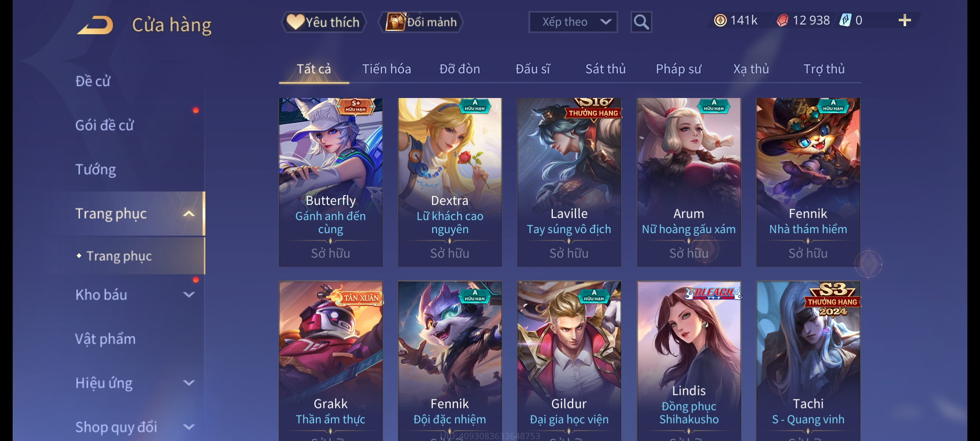Screen dimensions: 980x441
Task: Go to Gói đề cử section
Action: coord(104,125)
